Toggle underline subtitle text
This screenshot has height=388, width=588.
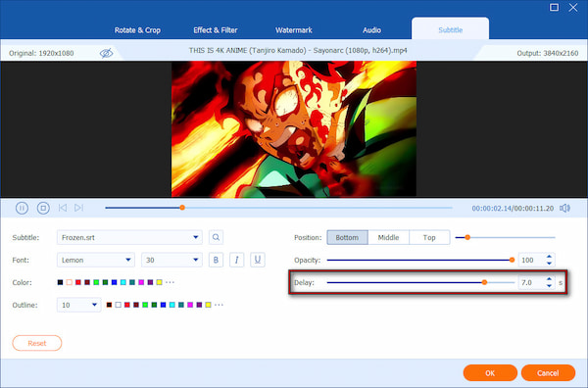tap(257, 260)
